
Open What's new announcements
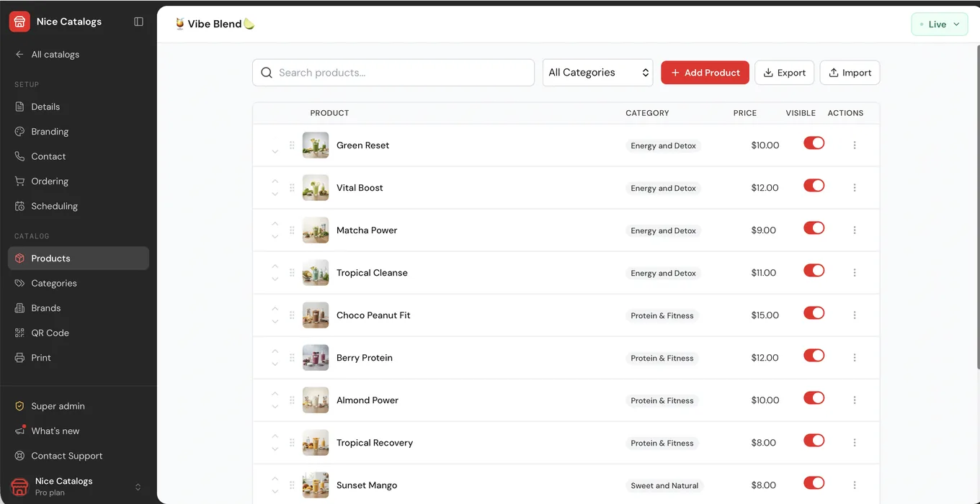pyautogui.click(x=79, y=431)
